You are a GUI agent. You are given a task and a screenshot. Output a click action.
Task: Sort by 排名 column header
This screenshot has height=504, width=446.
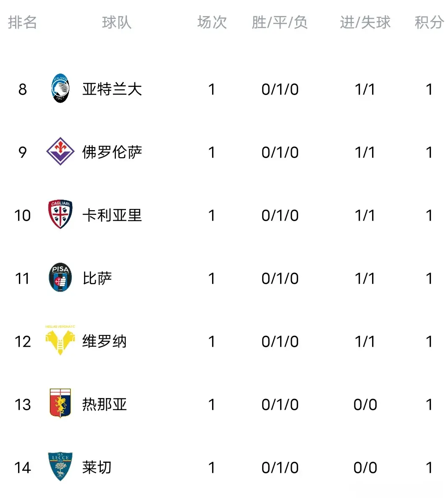(x=23, y=23)
